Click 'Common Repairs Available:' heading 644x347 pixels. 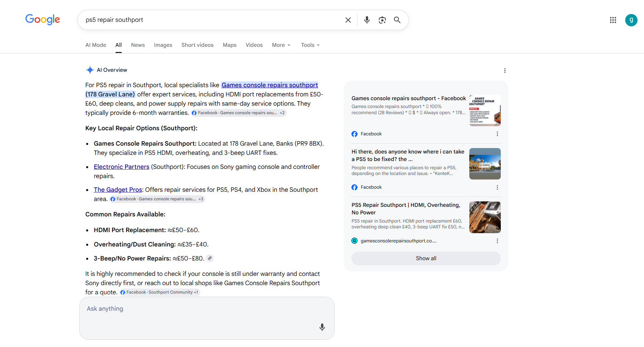[125, 214]
